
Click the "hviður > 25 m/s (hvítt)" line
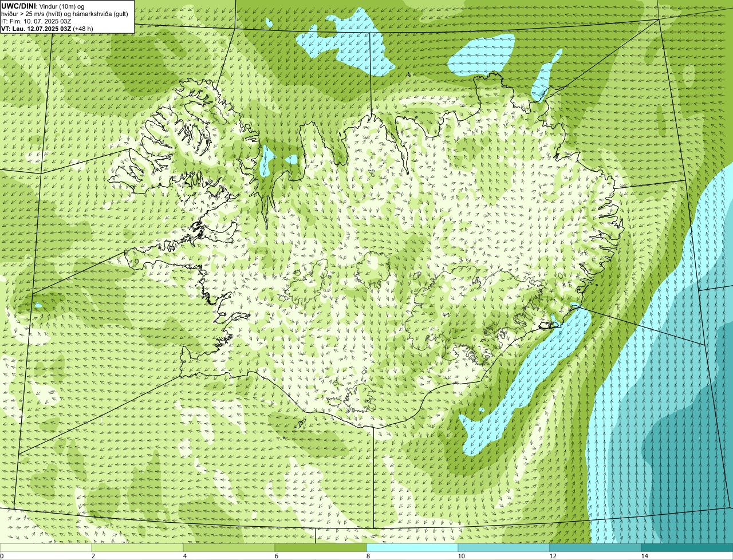point(65,13)
